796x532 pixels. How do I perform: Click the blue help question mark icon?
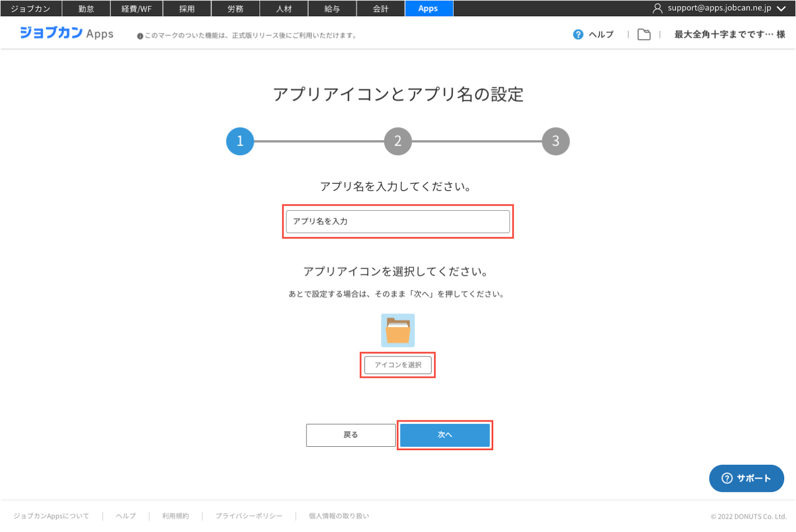pos(578,35)
